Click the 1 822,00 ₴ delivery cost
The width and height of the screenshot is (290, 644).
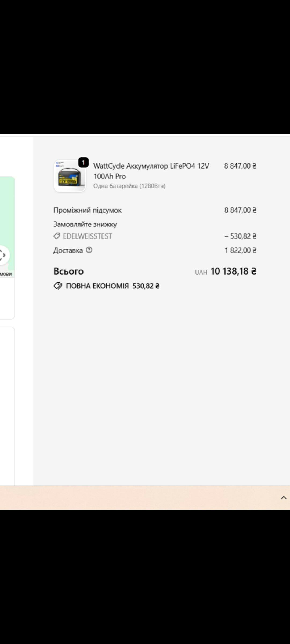point(240,250)
